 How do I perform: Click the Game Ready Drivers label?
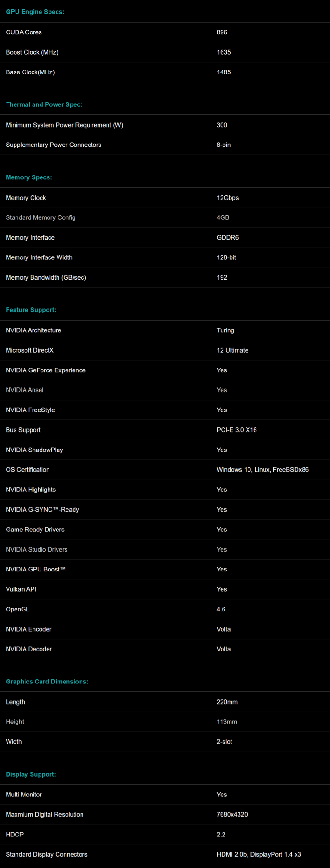coord(35,530)
